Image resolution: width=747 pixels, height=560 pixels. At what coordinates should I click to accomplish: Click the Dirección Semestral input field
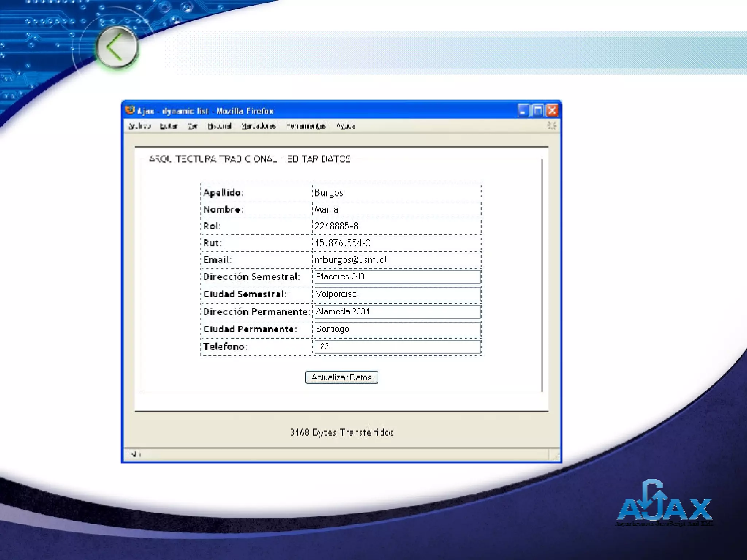click(x=396, y=277)
